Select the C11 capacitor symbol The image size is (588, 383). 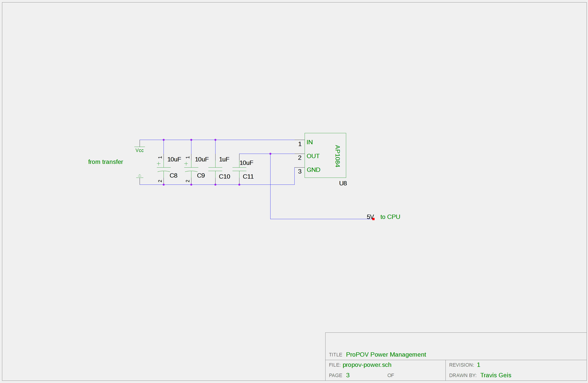click(x=239, y=169)
